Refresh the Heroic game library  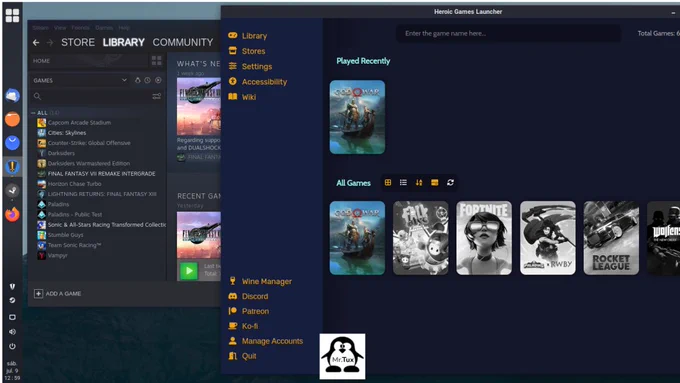point(450,183)
